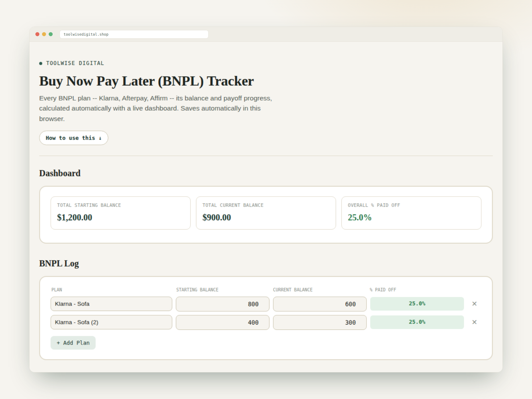This screenshot has width=532, height=399.
Task: Click the $900.00 total current balance value
Action: (x=217, y=218)
